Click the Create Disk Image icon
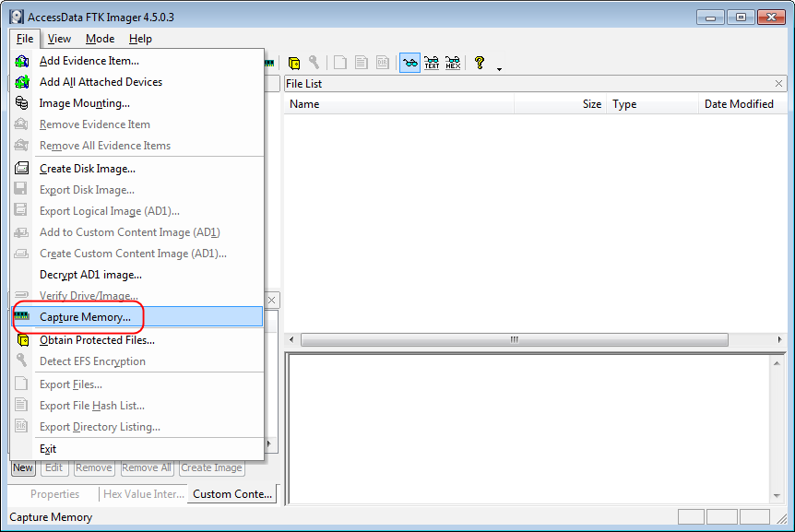 tap(22, 169)
